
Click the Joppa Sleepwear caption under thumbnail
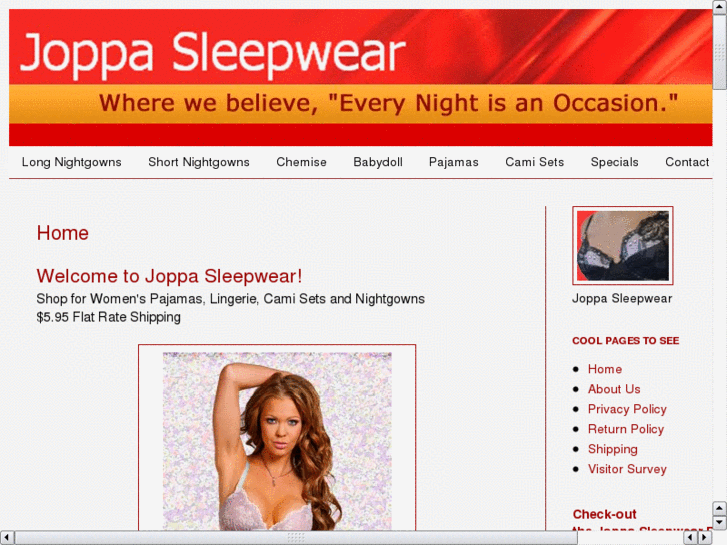[622, 298]
